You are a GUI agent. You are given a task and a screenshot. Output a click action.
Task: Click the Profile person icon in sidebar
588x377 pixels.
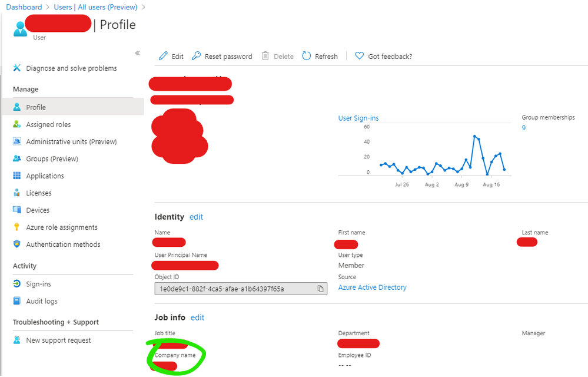17,107
